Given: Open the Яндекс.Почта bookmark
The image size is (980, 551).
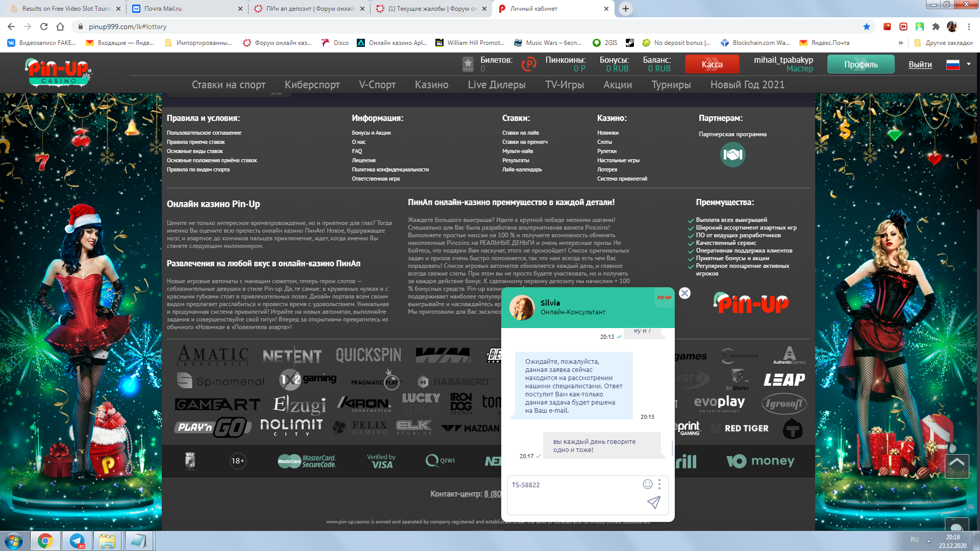Looking at the screenshot, I should [x=824, y=43].
